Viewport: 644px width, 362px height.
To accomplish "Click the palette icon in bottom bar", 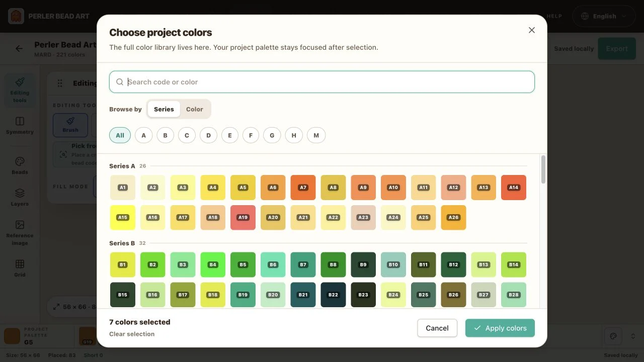I will pos(613,336).
